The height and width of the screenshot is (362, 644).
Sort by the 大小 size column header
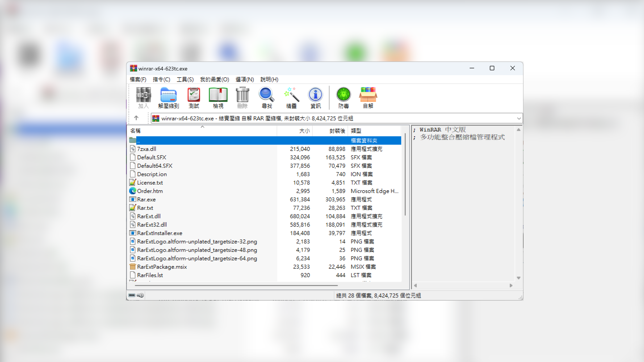304,131
